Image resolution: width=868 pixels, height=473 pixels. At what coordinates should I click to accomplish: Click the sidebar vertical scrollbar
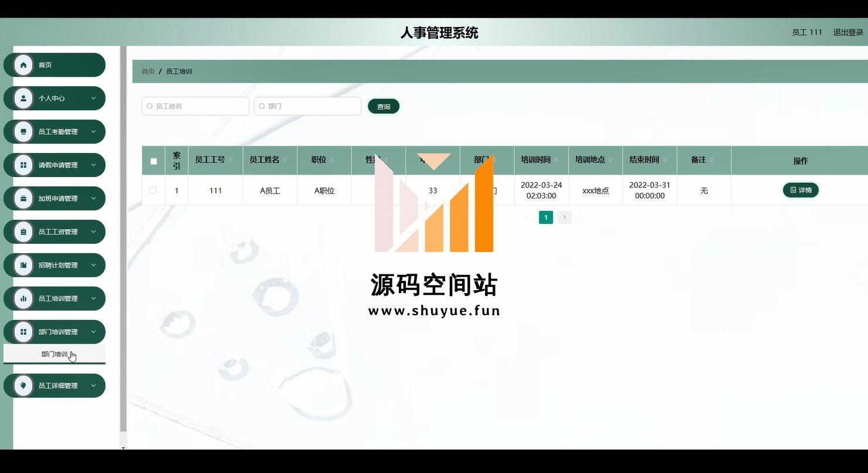(123, 239)
